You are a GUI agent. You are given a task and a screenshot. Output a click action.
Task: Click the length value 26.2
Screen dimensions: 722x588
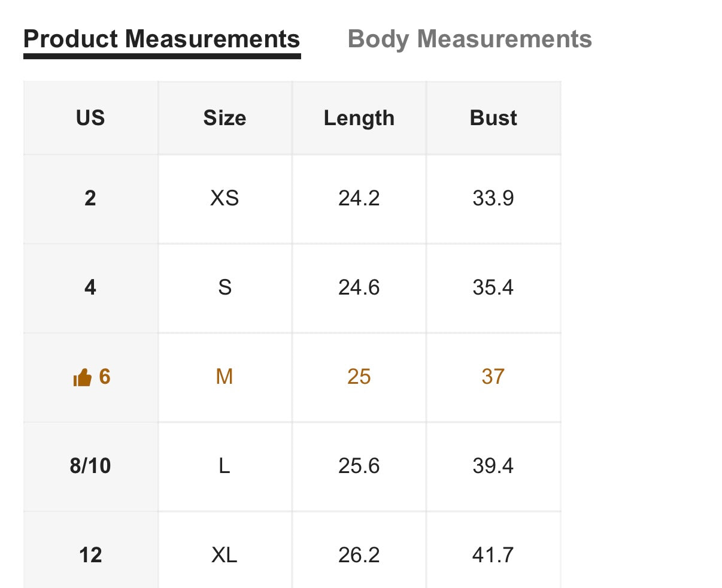point(359,555)
